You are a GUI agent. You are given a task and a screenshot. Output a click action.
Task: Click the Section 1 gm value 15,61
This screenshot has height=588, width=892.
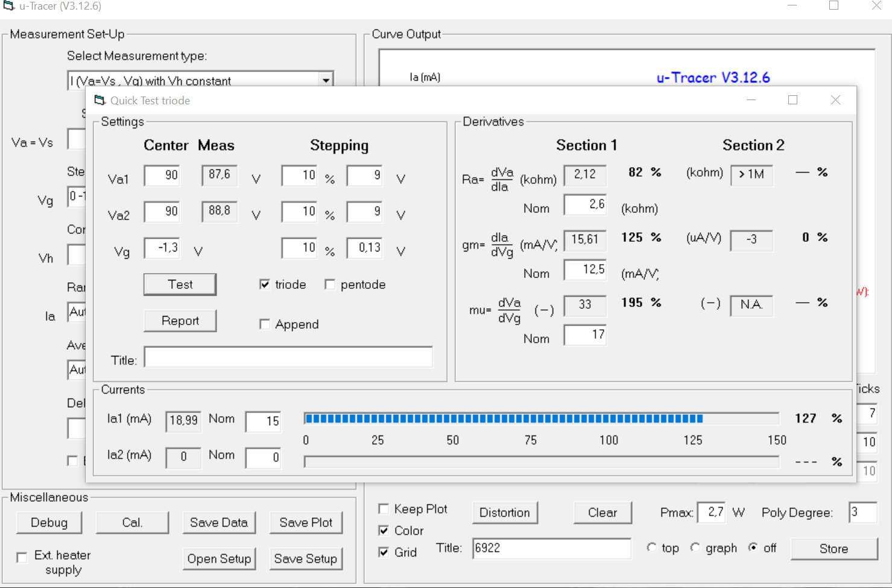point(584,240)
